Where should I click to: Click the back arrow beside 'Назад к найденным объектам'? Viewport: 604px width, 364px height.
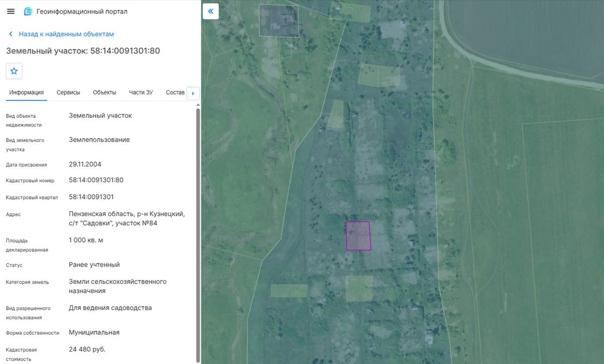coord(11,34)
